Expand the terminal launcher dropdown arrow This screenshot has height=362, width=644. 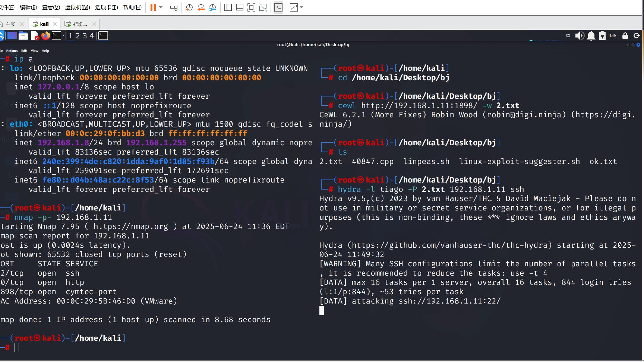(64, 36)
